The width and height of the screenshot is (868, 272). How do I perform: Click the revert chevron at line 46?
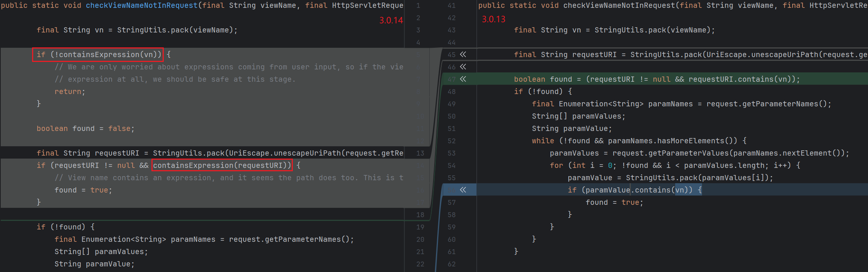463,67
